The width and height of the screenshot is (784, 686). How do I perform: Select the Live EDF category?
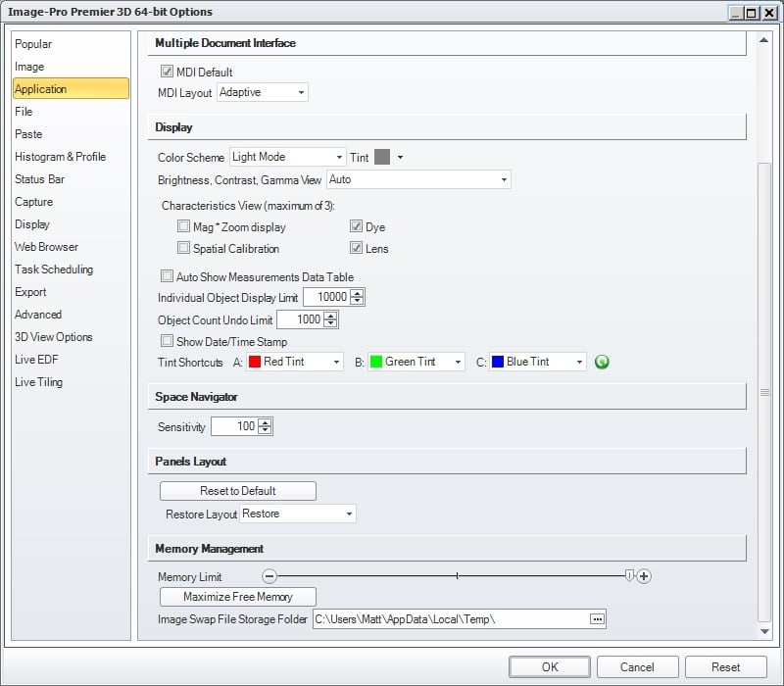71,359
